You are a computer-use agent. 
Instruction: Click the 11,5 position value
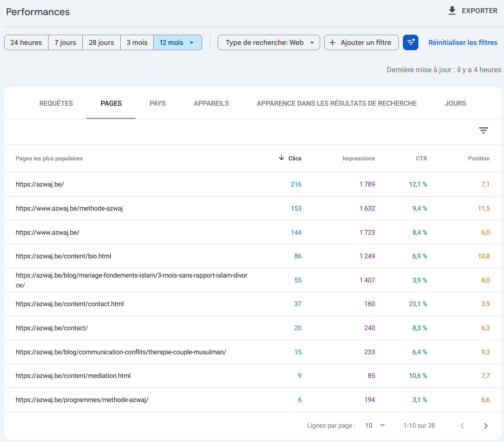click(484, 209)
